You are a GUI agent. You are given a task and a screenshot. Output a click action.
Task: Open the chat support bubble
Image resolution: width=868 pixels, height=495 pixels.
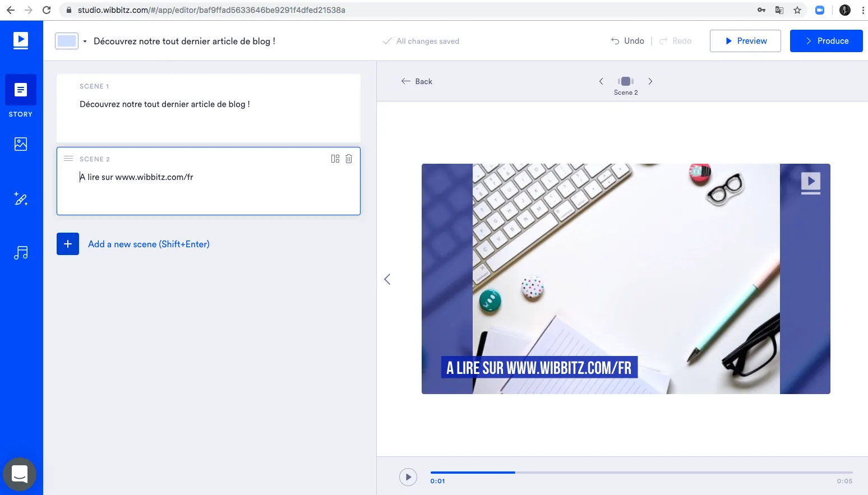20,474
